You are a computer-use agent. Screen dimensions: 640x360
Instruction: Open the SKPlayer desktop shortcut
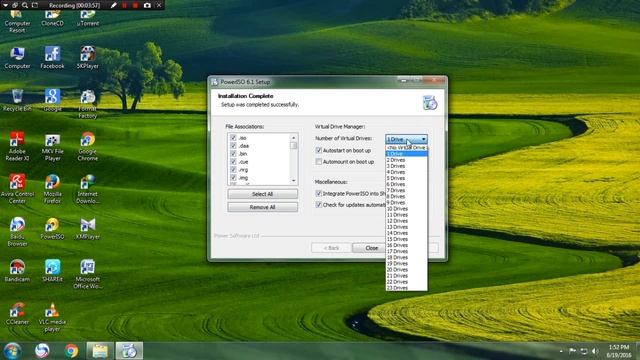[88, 58]
